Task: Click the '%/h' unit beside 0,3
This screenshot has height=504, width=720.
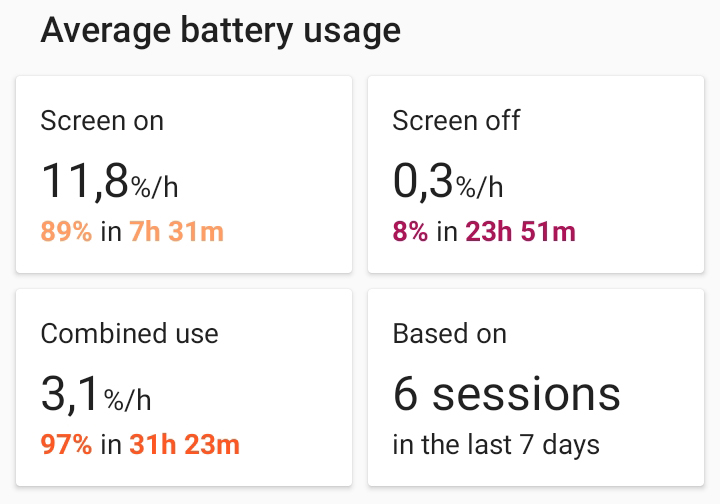Action: pos(479,187)
